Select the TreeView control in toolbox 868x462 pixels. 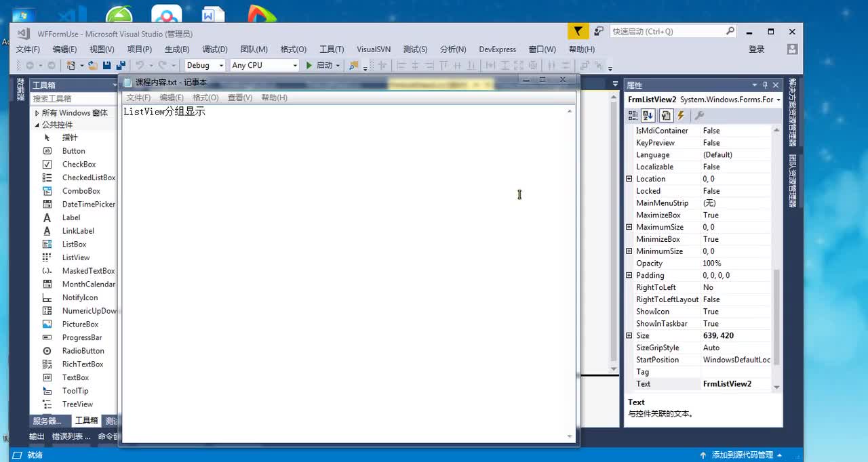77,404
